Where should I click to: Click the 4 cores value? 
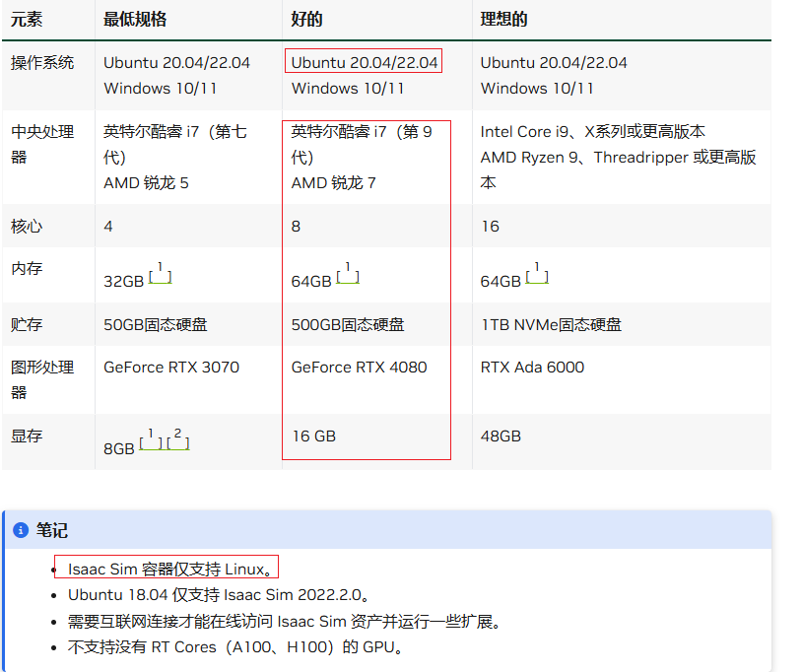[108, 226]
